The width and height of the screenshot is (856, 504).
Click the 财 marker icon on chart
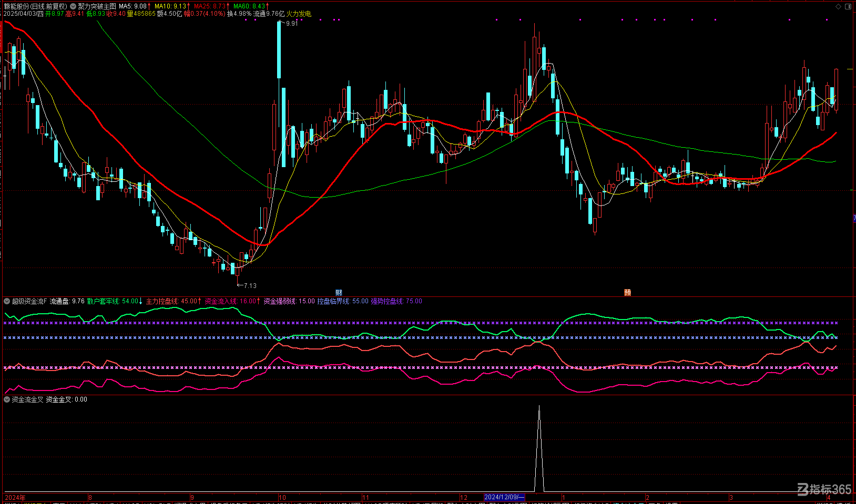point(339,293)
